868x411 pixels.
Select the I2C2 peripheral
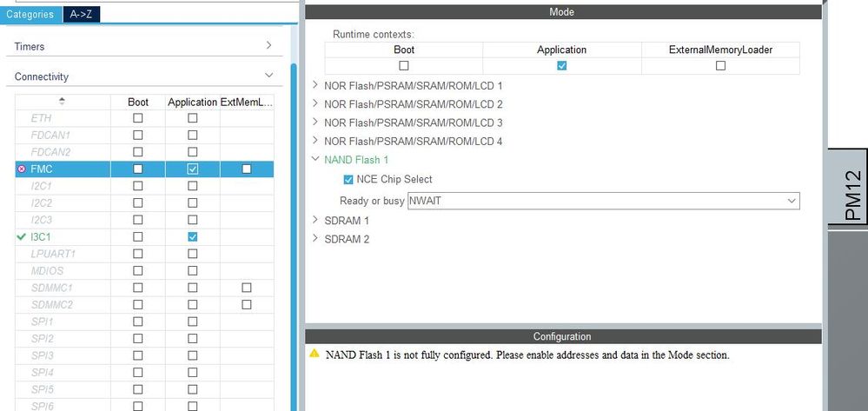click(x=42, y=203)
